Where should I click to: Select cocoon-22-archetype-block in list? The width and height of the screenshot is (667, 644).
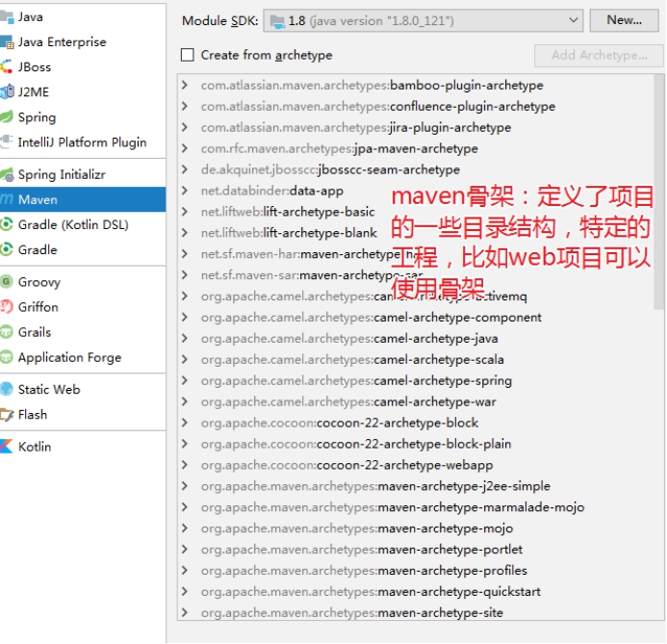[x=340, y=423]
